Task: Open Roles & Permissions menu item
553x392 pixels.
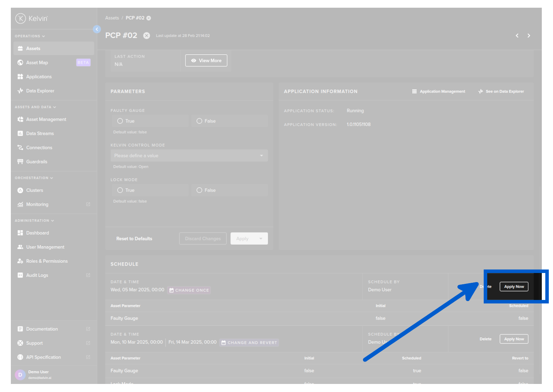Action: (x=47, y=261)
